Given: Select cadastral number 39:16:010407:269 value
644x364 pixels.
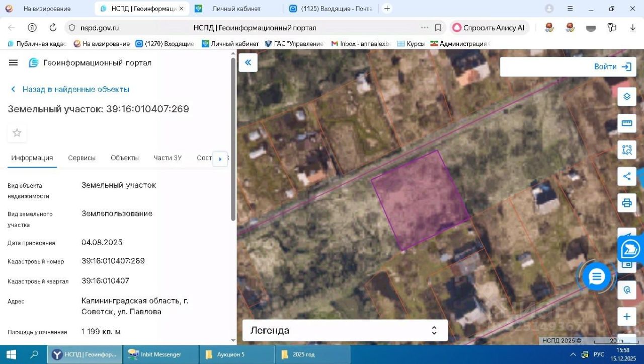Looking at the screenshot, I should [113, 261].
